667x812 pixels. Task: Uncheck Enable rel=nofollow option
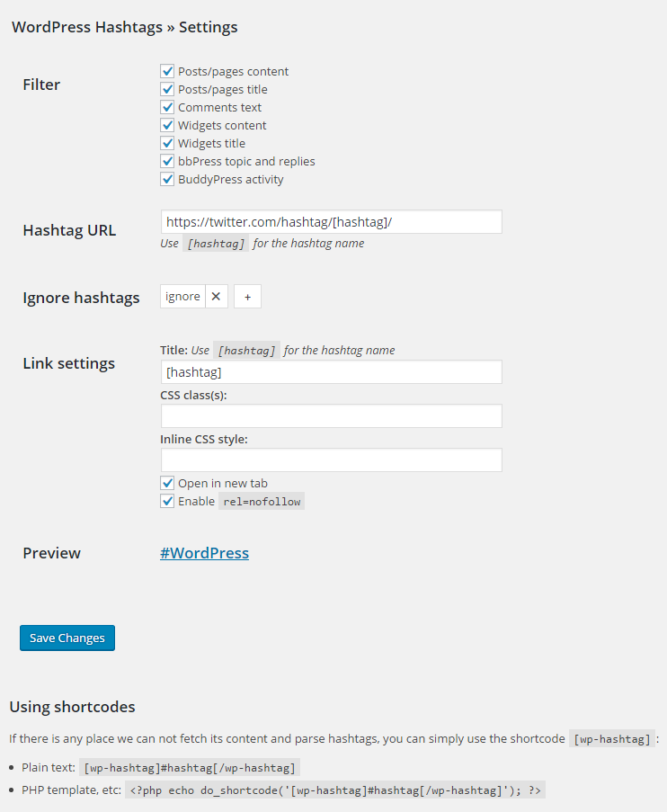click(x=167, y=501)
